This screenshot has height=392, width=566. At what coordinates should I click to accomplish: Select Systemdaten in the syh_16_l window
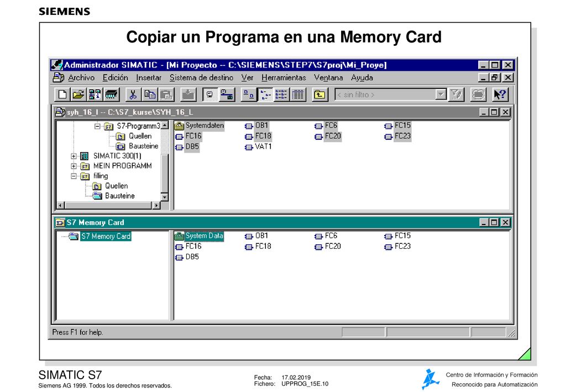tap(199, 126)
